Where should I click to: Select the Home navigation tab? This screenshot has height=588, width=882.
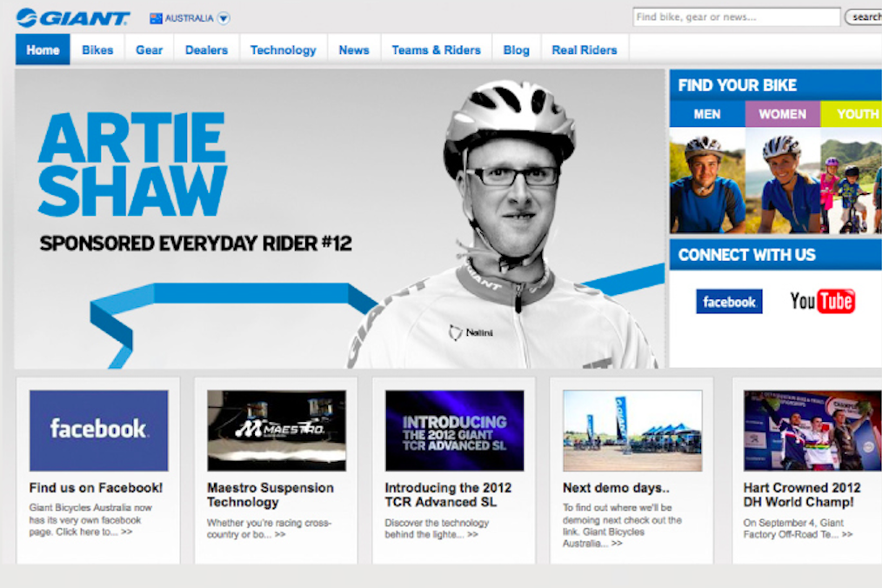43,50
